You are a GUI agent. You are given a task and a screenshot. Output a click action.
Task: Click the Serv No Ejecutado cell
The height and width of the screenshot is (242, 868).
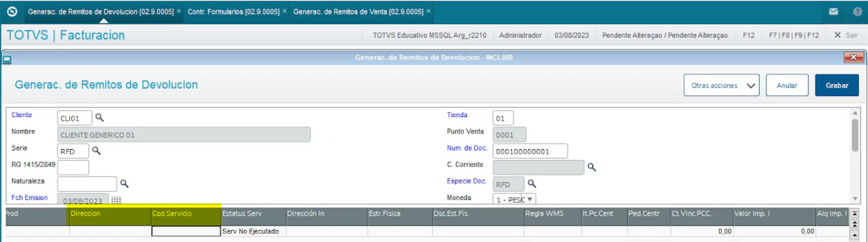pos(253,231)
